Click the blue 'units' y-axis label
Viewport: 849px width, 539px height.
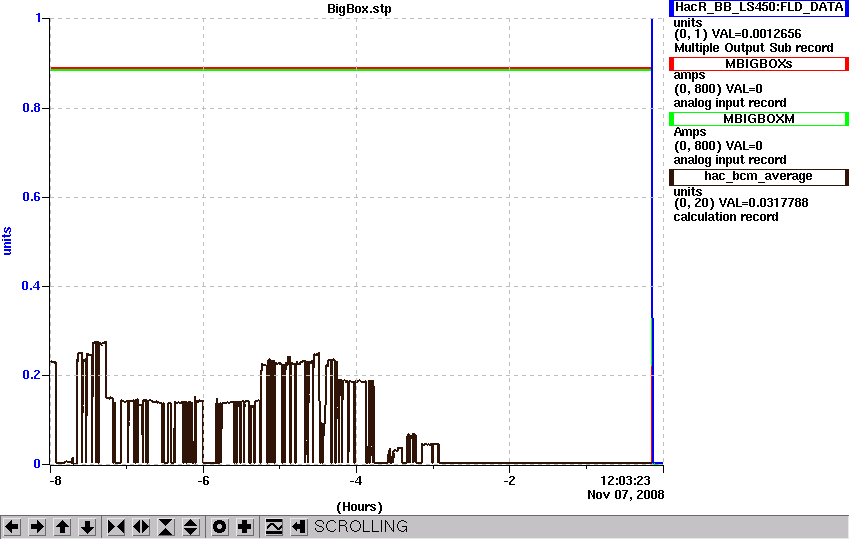tap(7, 241)
